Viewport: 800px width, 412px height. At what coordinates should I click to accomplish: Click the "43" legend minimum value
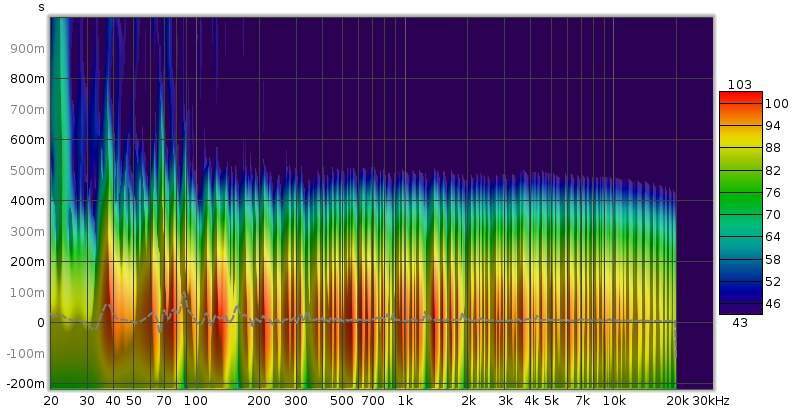[x=740, y=323]
